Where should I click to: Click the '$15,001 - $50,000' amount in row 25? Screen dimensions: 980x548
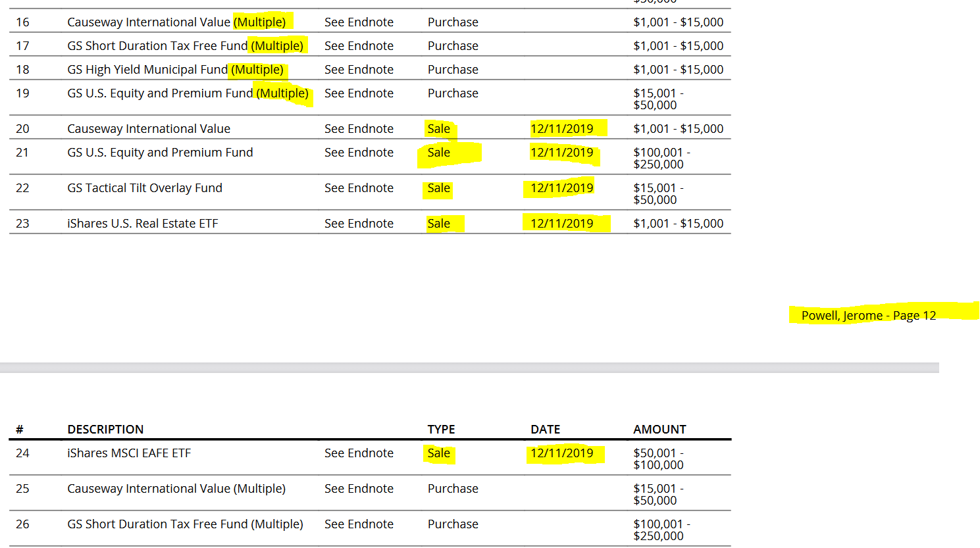tap(658, 495)
